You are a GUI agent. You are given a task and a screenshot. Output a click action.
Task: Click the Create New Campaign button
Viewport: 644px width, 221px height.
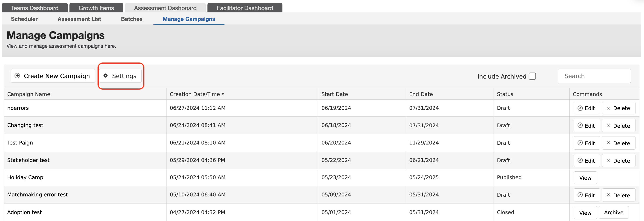click(53, 76)
